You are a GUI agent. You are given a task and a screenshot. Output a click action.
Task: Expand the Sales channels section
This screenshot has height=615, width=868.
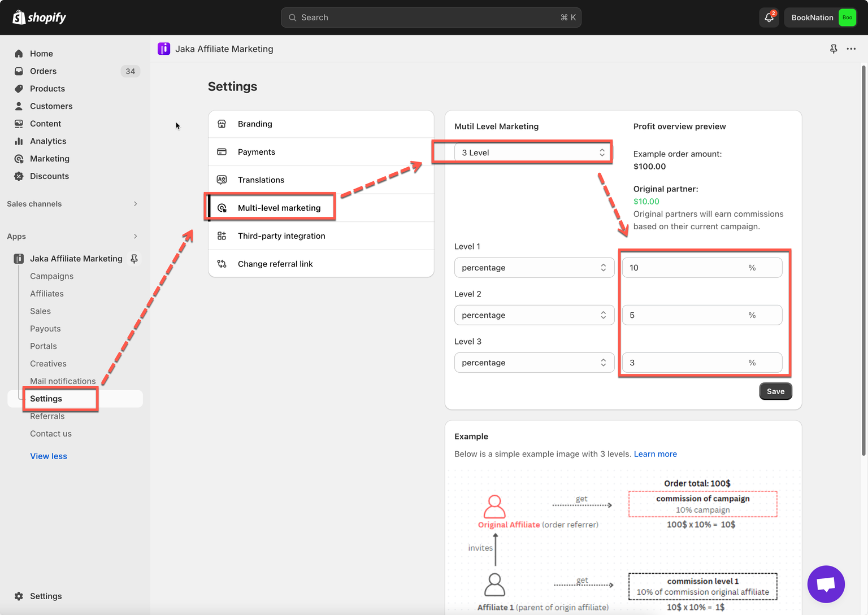tap(135, 204)
